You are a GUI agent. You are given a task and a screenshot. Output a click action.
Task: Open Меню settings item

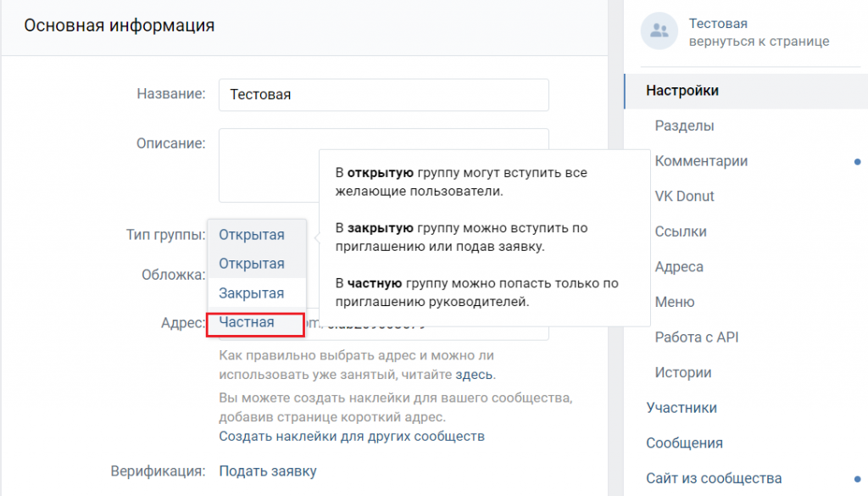click(674, 302)
